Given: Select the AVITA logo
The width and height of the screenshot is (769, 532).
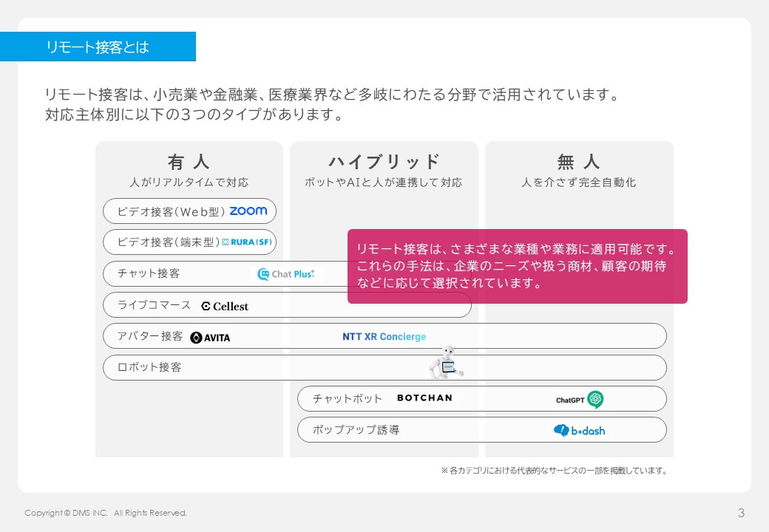Looking at the screenshot, I should click(210, 337).
